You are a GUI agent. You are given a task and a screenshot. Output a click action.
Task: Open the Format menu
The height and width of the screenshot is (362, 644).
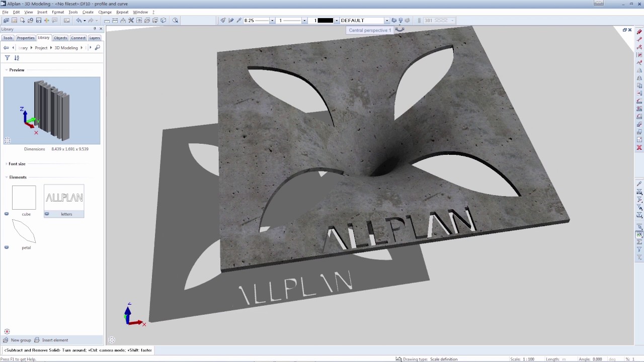click(58, 12)
